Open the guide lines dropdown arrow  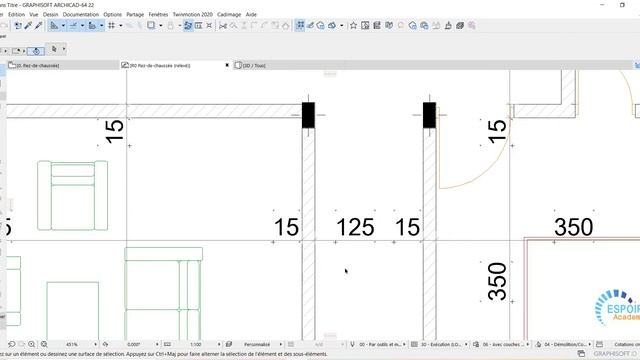[63, 25]
